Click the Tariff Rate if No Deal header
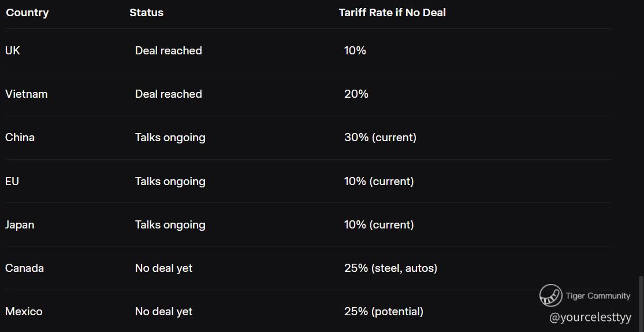The height and width of the screenshot is (332, 644). tap(392, 13)
